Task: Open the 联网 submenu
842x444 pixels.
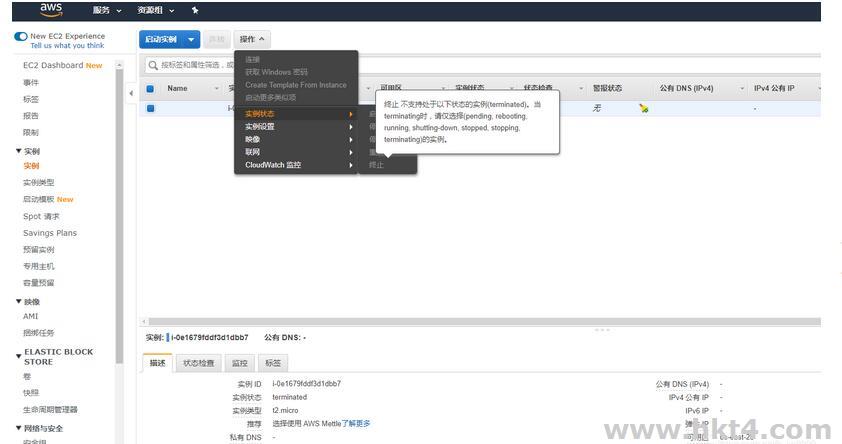Action: tap(296, 152)
